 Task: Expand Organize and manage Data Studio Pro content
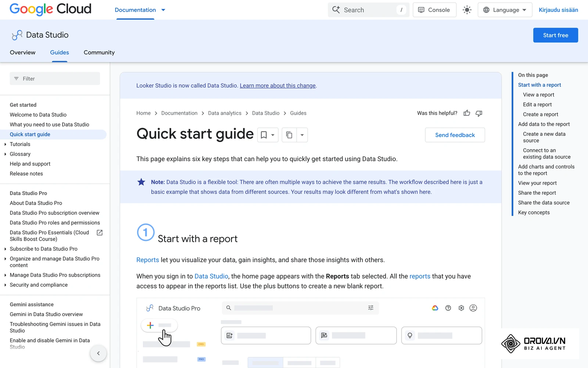coord(5,259)
